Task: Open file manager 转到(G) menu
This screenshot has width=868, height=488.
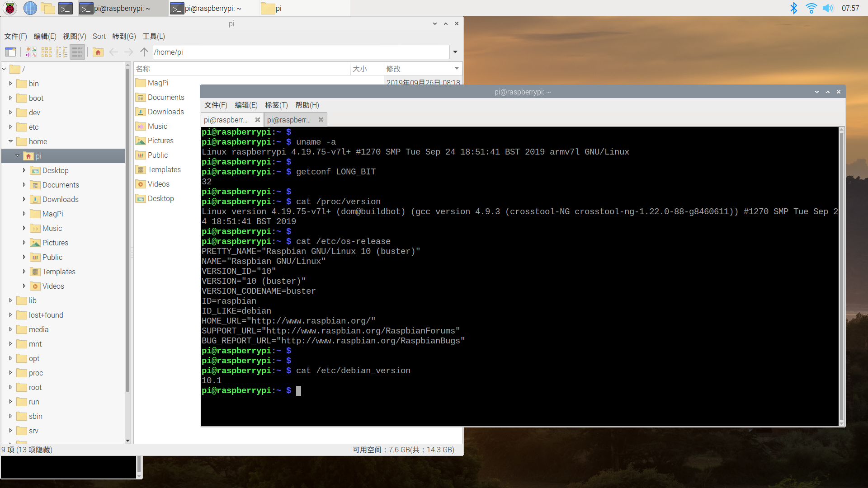Action: 124,36
